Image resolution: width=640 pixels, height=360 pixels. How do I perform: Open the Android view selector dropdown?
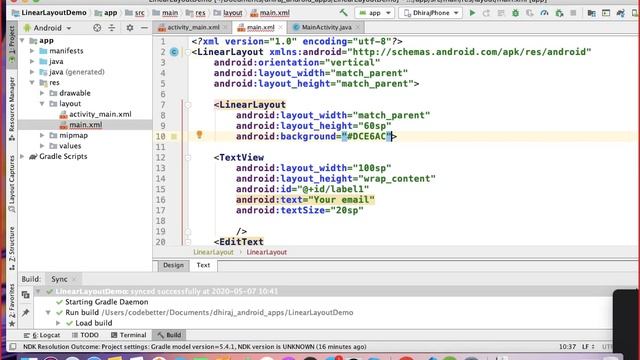pyautogui.click(x=47, y=28)
